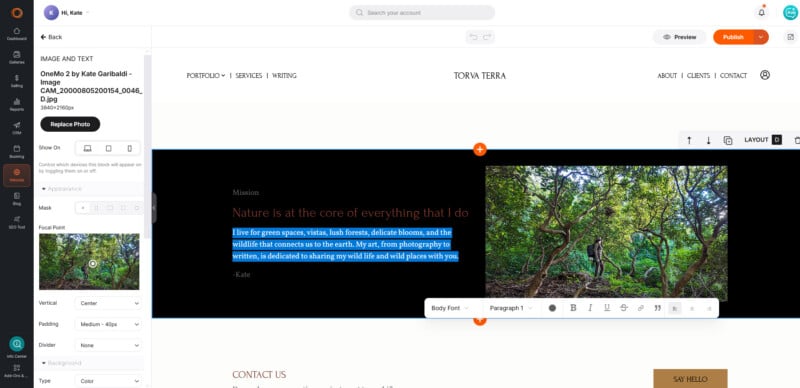Open the Padding Medium dropdown
The width and height of the screenshot is (800, 388).
coord(108,324)
